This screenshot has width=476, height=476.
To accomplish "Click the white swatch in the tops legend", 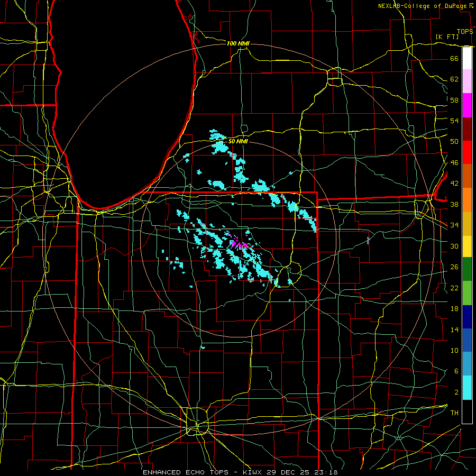I will 467,58.
